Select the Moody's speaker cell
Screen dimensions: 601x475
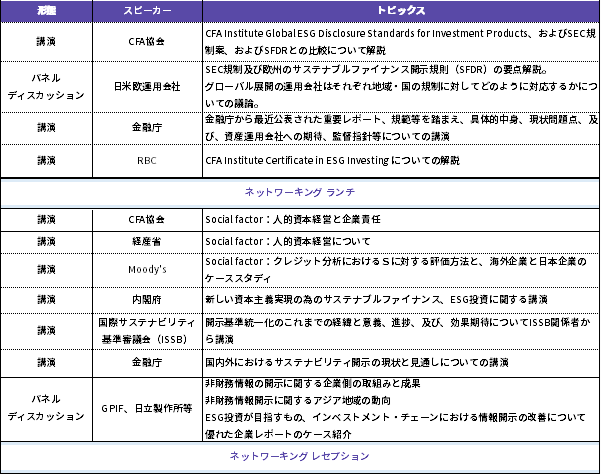coord(147,270)
